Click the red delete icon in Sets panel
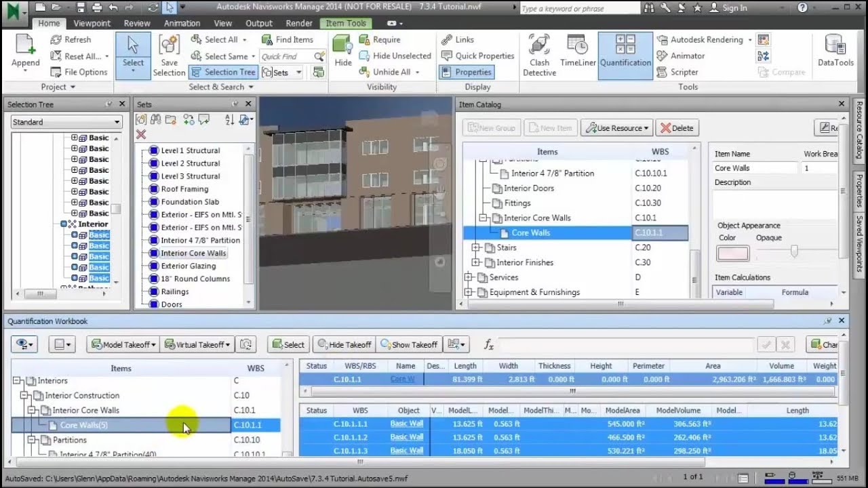Image resolution: width=868 pixels, height=488 pixels. 141,134
